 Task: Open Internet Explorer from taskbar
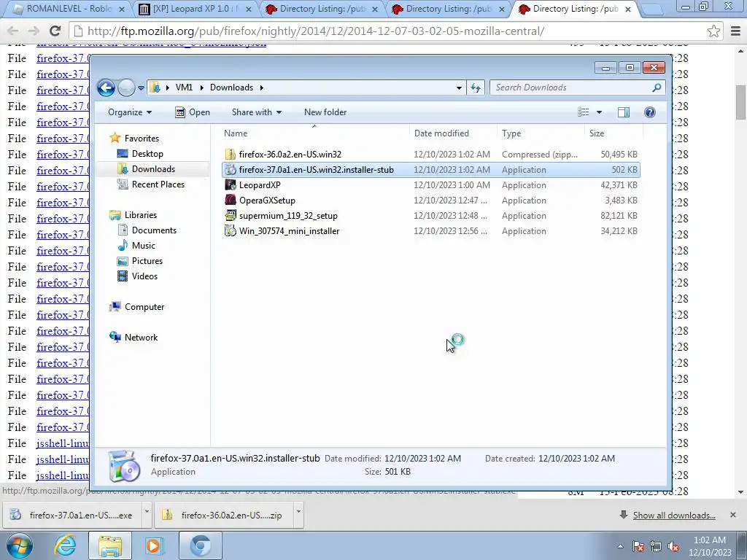point(65,545)
